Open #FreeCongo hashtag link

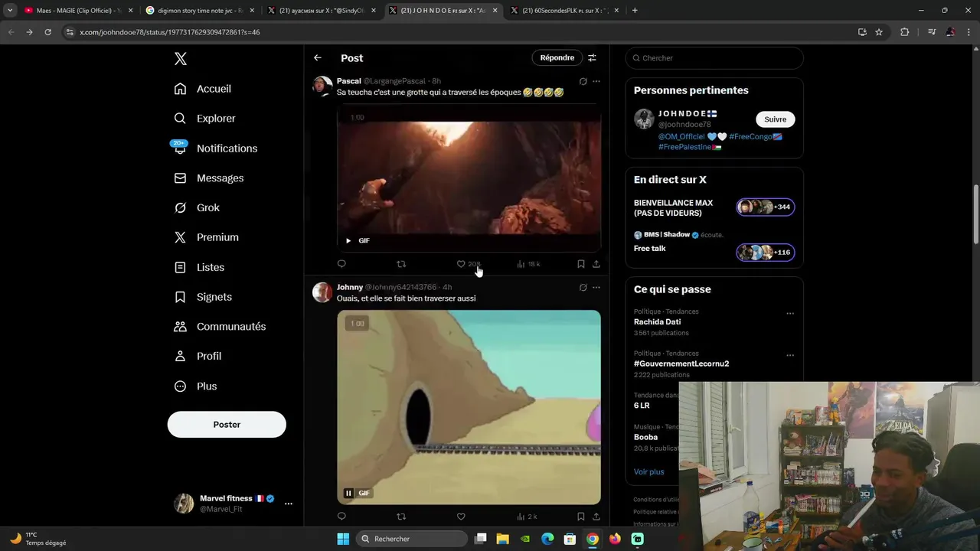750,136
